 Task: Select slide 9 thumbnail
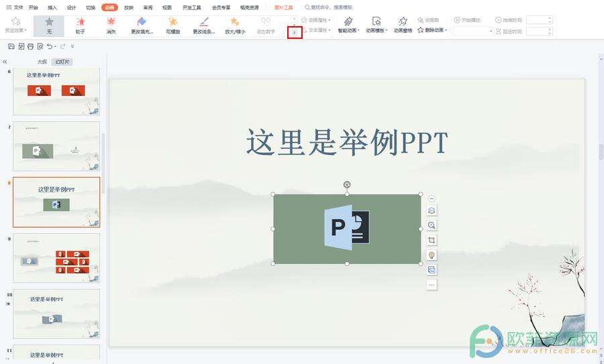(x=56, y=258)
